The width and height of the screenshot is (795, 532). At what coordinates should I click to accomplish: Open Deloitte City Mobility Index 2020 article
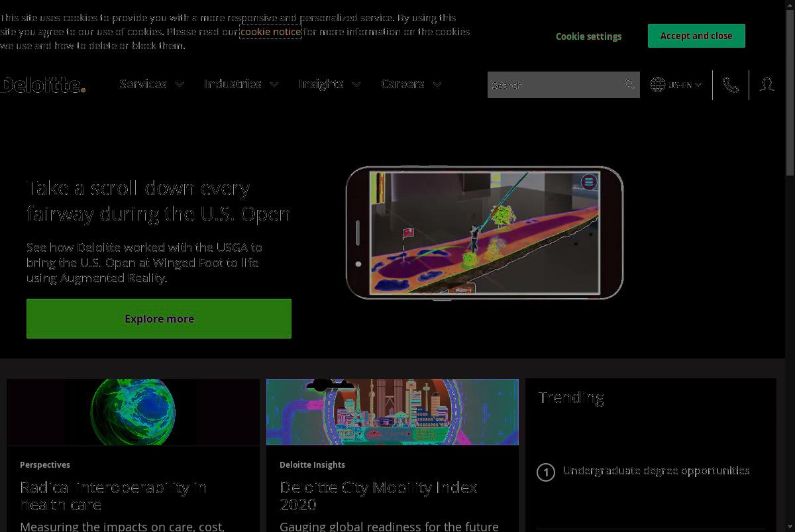(x=378, y=496)
